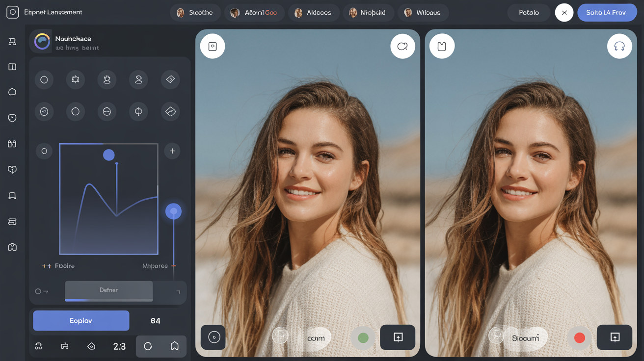Select the Wrloaus tab
This screenshot has width=644, height=361.
423,13
